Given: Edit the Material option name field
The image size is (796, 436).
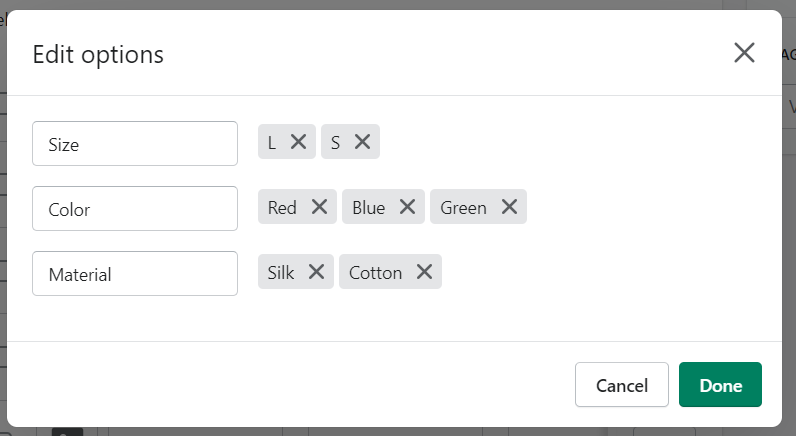Looking at the screenshot, I should pyautogui.click(x=135, y=274).
